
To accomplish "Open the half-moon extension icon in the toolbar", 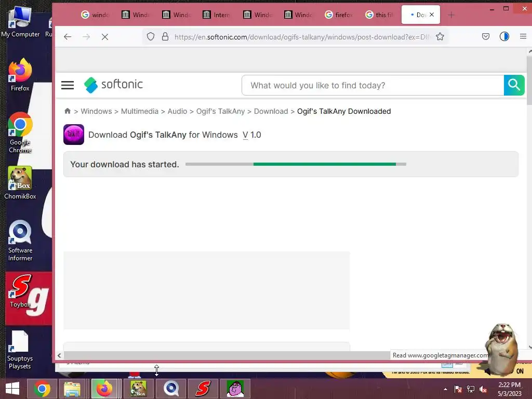I will tap(504, 37).
